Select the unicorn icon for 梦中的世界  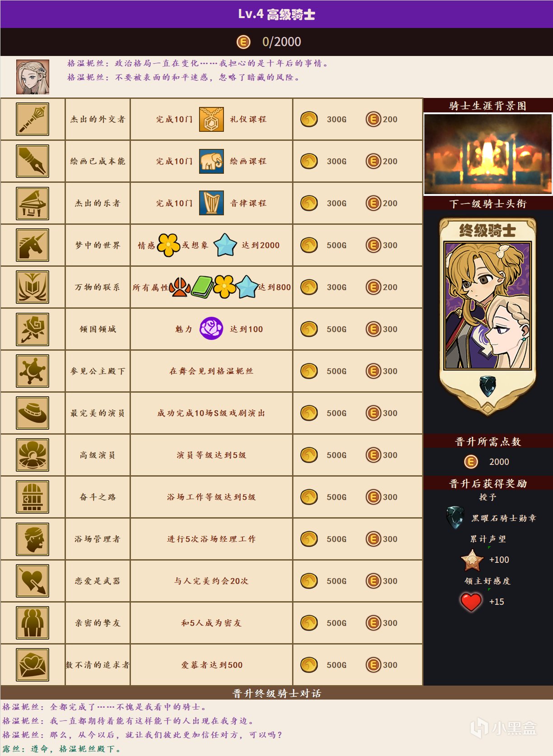[33, 245]
